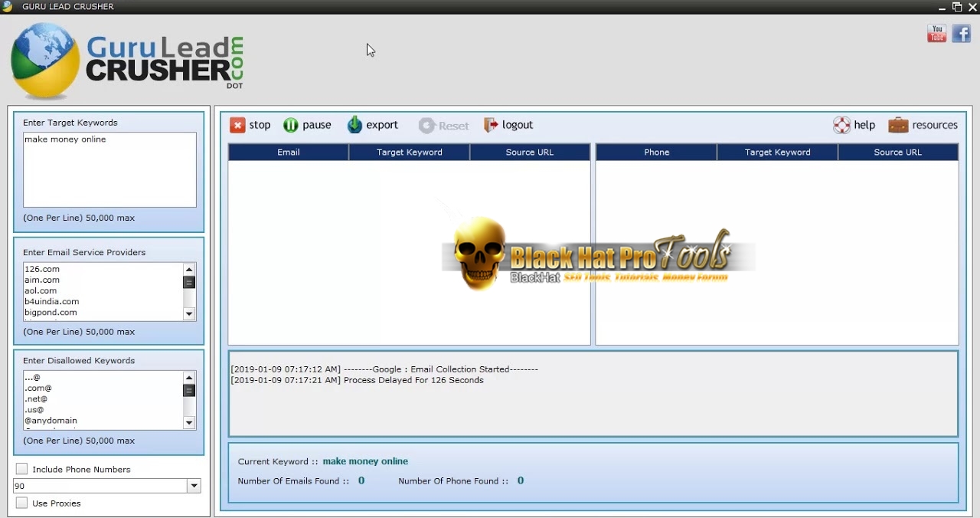Viewport: 980px width, 518px height.
Task: Click the stop button label
Action: 260,125
